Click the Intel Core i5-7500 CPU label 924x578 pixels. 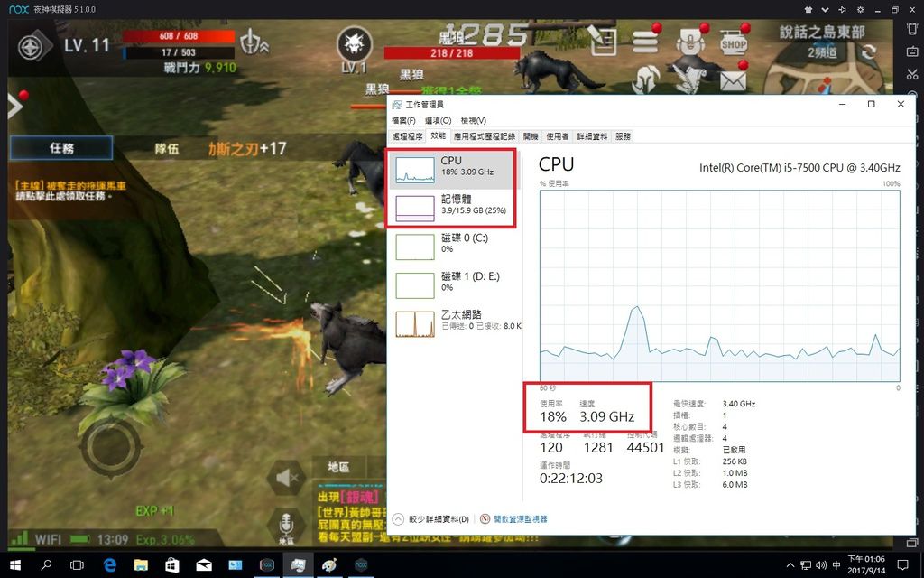pyautogui.click(x=799, y=167)
